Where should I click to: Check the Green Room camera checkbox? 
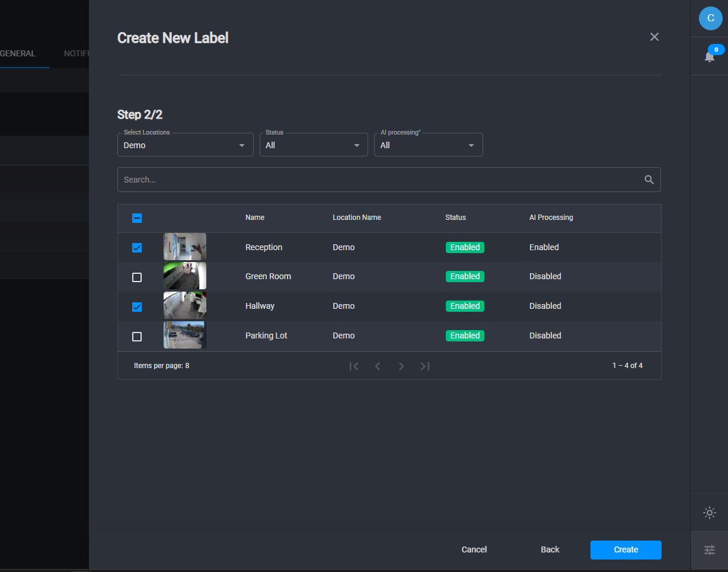click(x=137, y=277)
